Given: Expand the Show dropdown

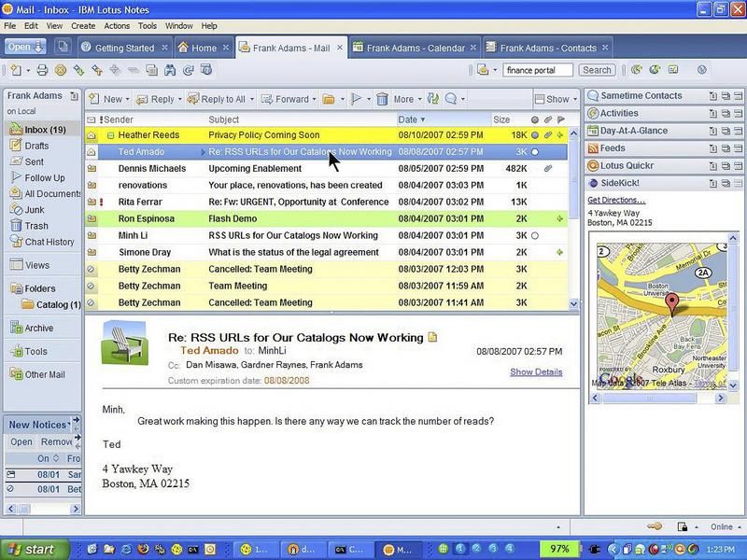Looking at the screenshot, I should tap(575, 98).
